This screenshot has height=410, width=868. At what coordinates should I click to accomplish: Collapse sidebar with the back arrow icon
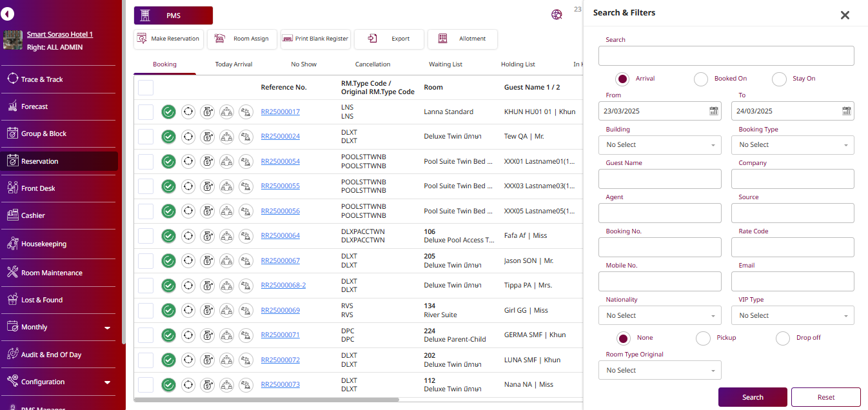click(8, 14)
